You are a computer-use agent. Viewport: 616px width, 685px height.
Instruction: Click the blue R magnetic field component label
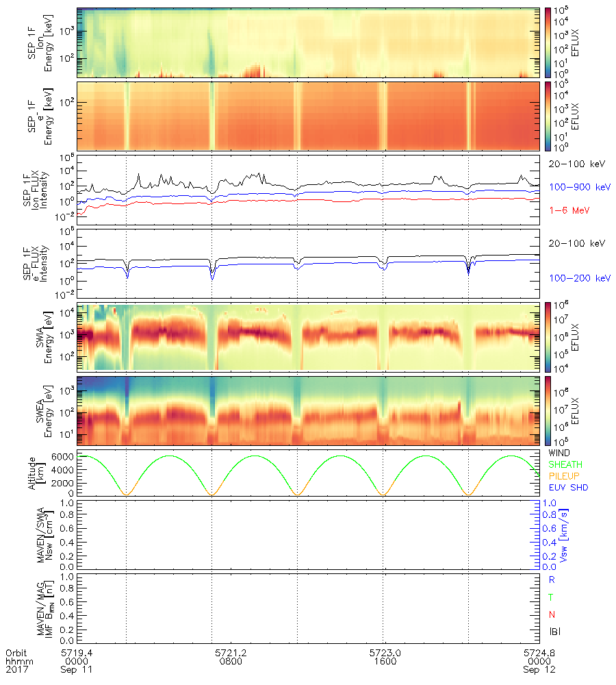pyautogui.click(x=552, y=579)
